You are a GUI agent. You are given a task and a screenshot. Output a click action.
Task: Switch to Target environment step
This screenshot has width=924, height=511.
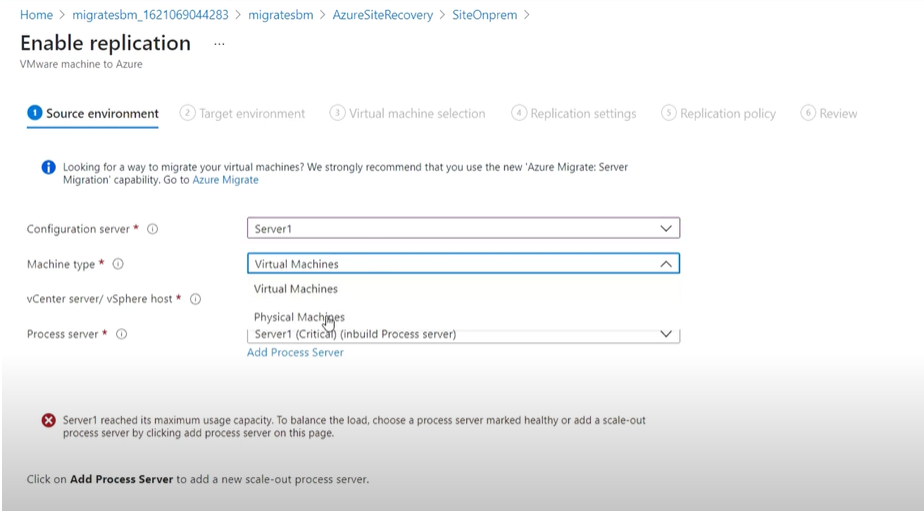tap(242, 113)
